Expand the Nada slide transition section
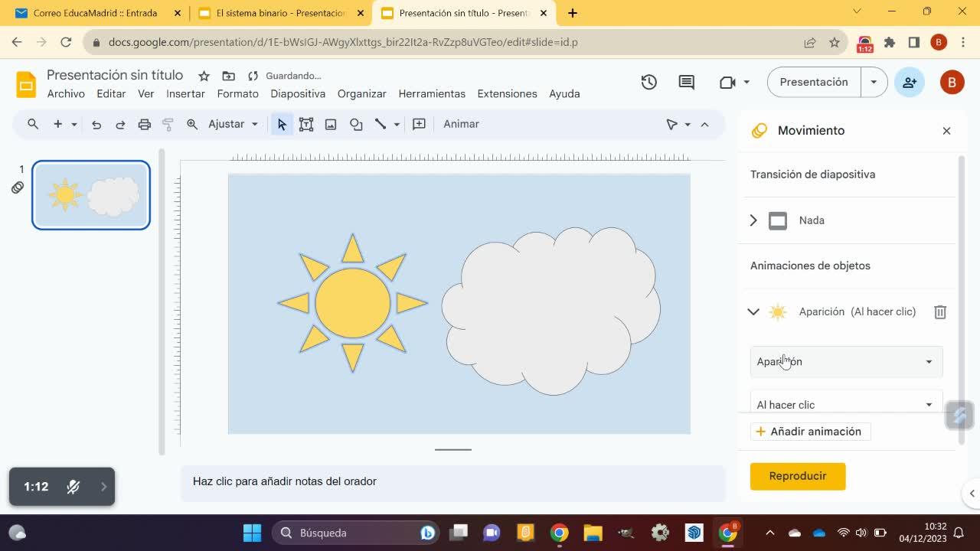 pos(753,220)
